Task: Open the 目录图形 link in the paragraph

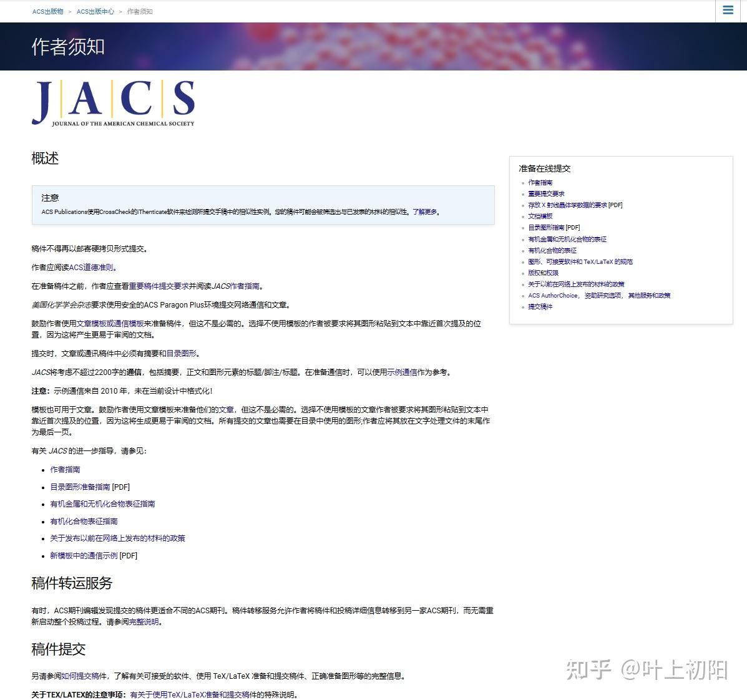Action: [182, 354]
